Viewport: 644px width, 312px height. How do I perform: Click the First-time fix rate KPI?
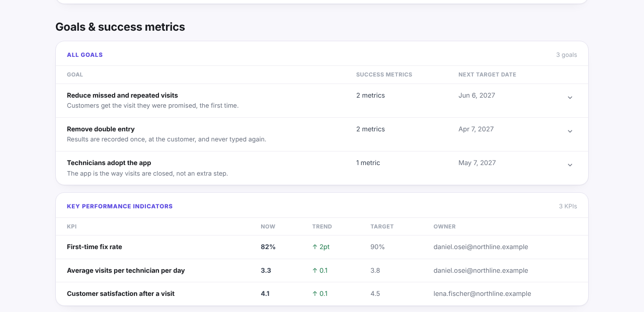point(95,247)
